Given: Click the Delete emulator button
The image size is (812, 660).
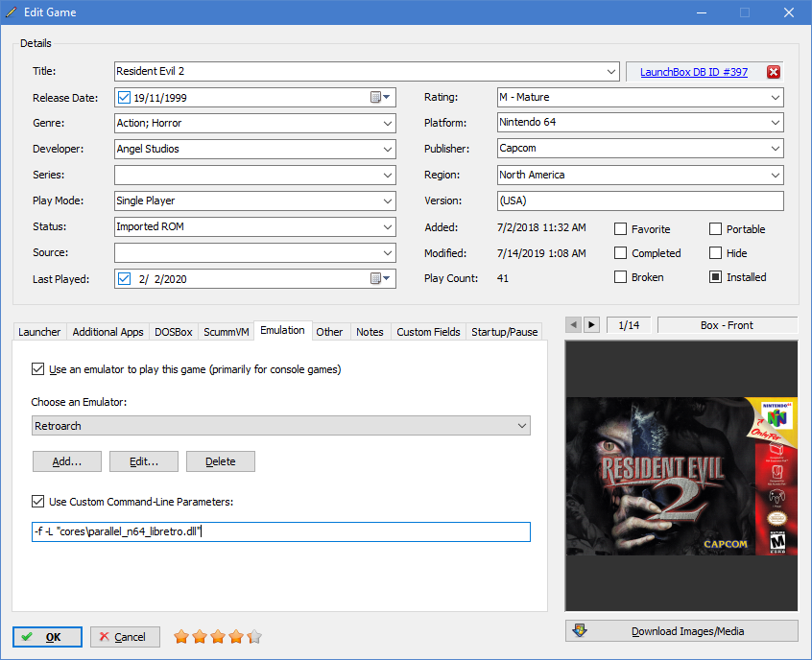Looking at the screenshot, I should pyautogui.click(x=221, y=461).
